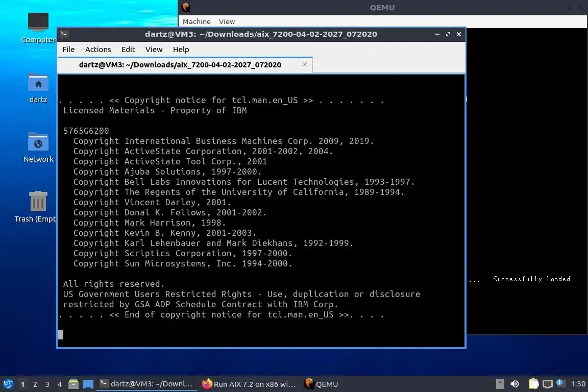This screenshot has width=588, height=392.
Task: Click 'Copyright Sun Microsystems, Inc.' line
Action: 183,264
